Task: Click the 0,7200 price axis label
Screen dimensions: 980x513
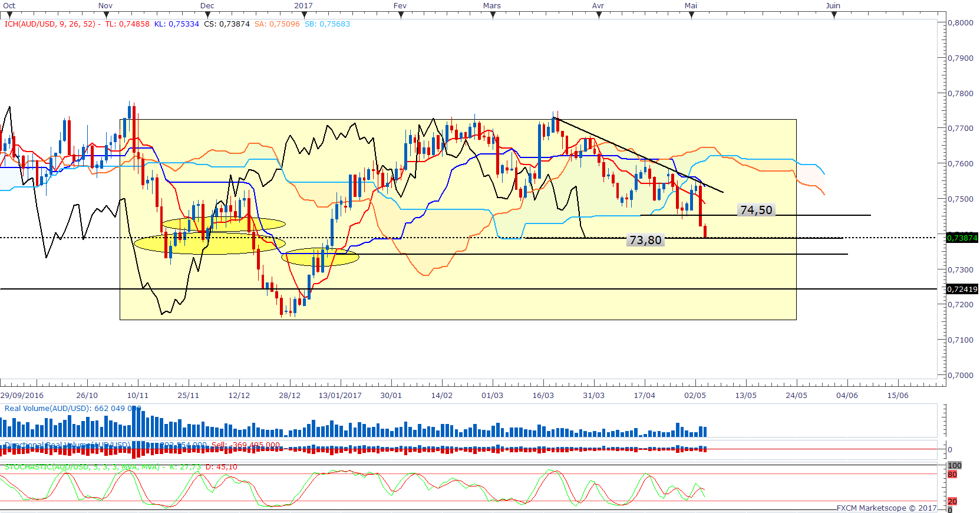Action: point(961,305)
